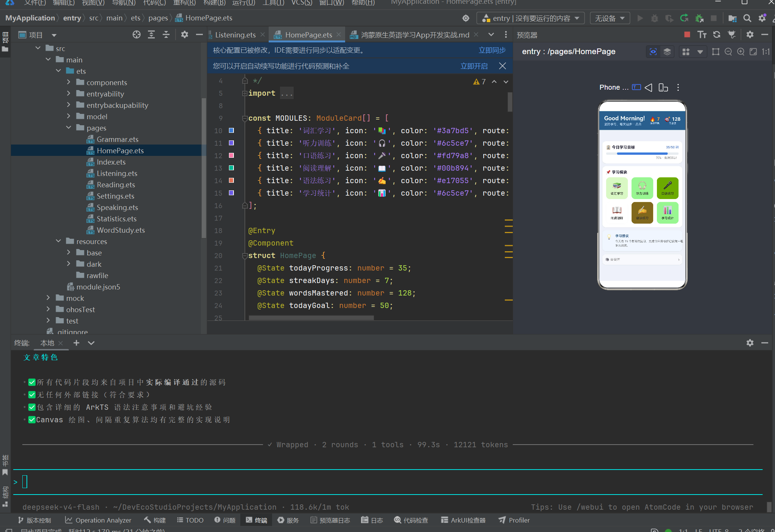Click the fit-frame square icon in previewer
Viewport: 775px width, 532px height.
click(716, 52)
